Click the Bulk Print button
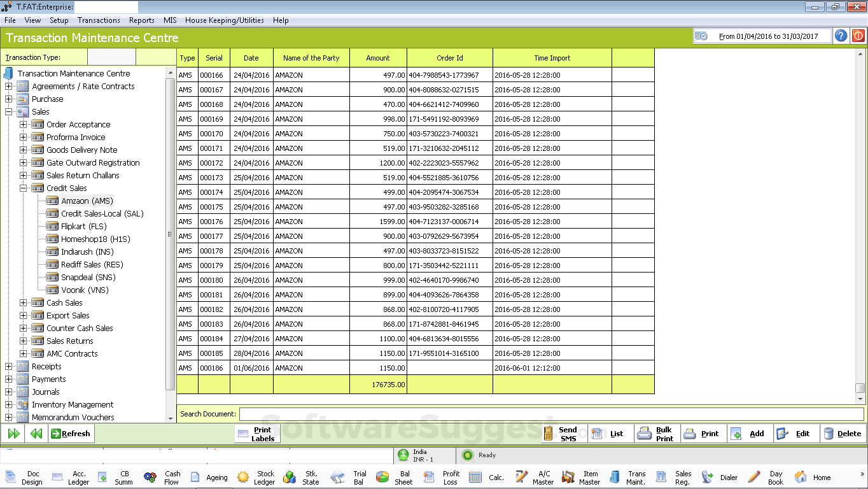Viewport: 868px width, 489px height. (656, 433)
